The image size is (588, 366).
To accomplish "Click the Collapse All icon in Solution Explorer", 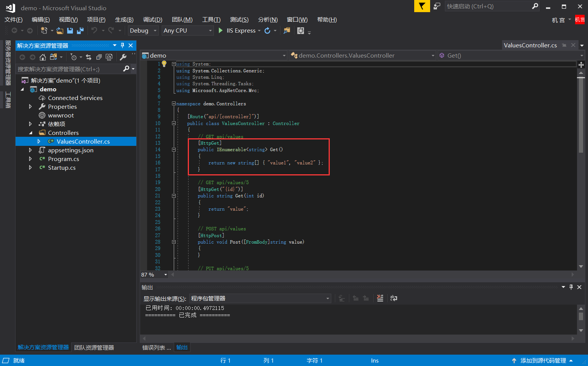I will (x=99, y=57).
